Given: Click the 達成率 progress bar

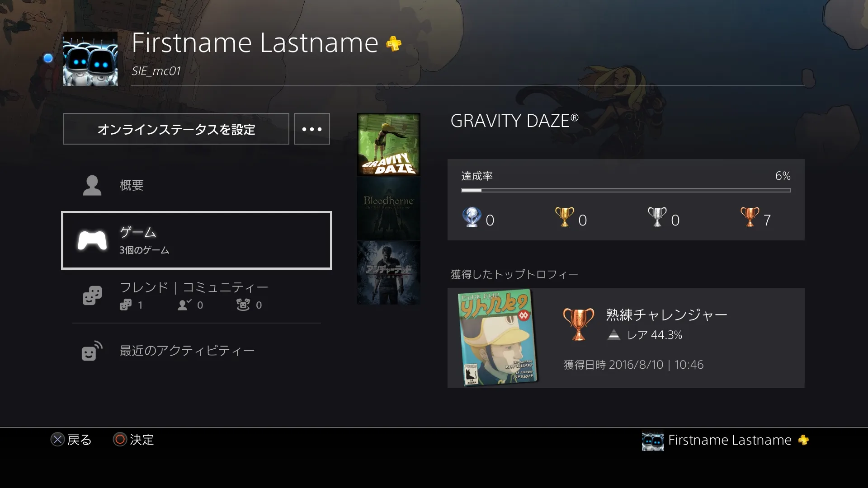Looking at the screenshot, I should coord(625,190).
